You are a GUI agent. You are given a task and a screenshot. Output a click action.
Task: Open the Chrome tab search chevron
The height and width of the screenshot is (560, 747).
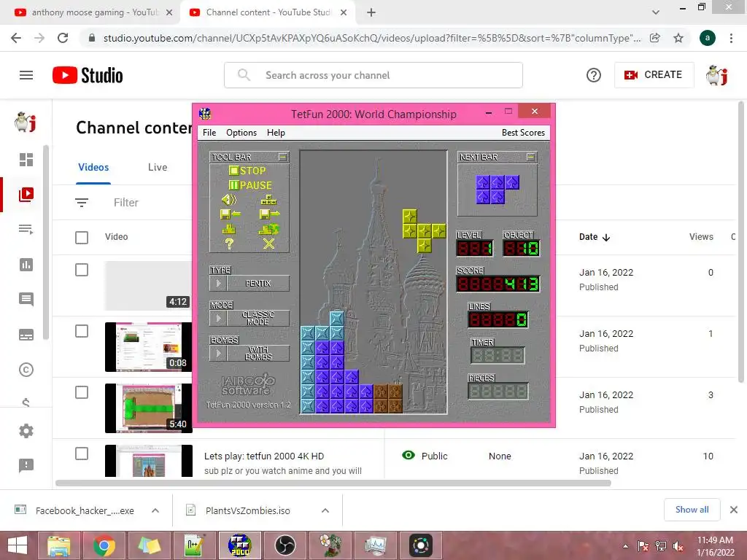coord(656,12)
